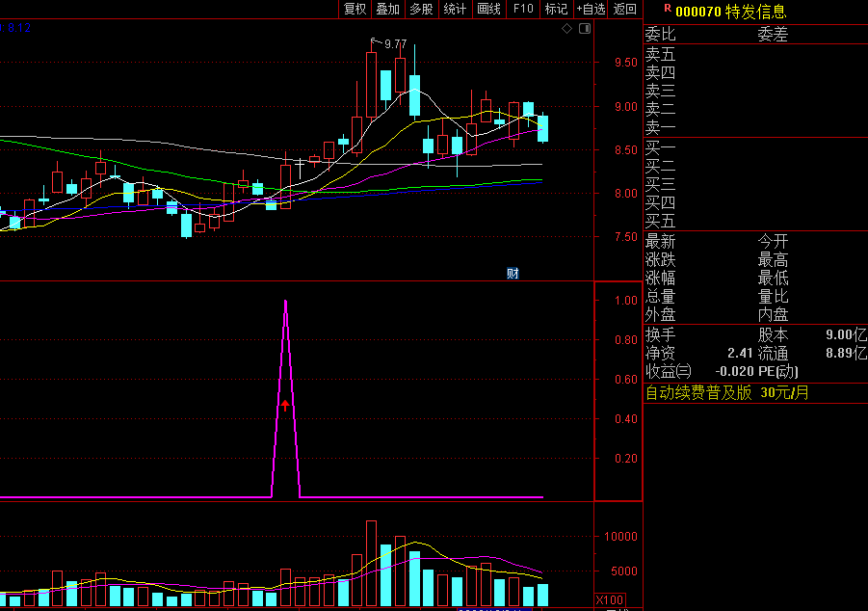Add stock to watchlist with +自选
This screenshot has height=611, width=868.
[x=591, y=9]
